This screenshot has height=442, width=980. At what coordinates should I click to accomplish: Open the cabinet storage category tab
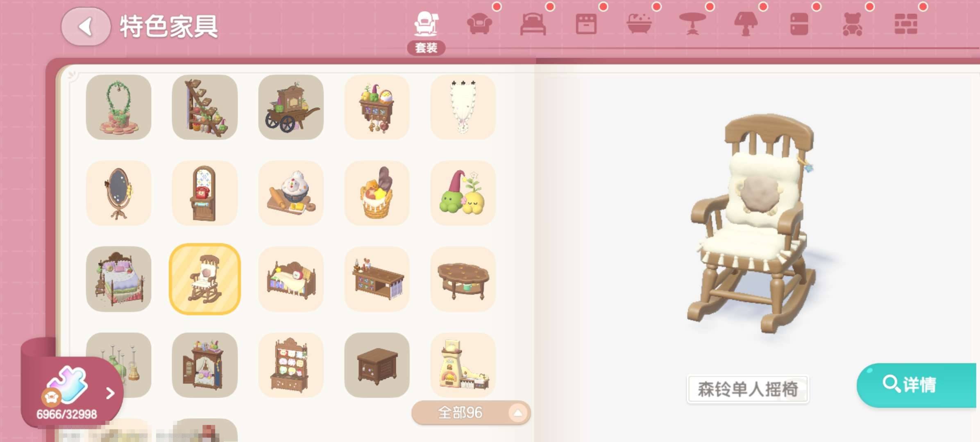coord(586,24)
